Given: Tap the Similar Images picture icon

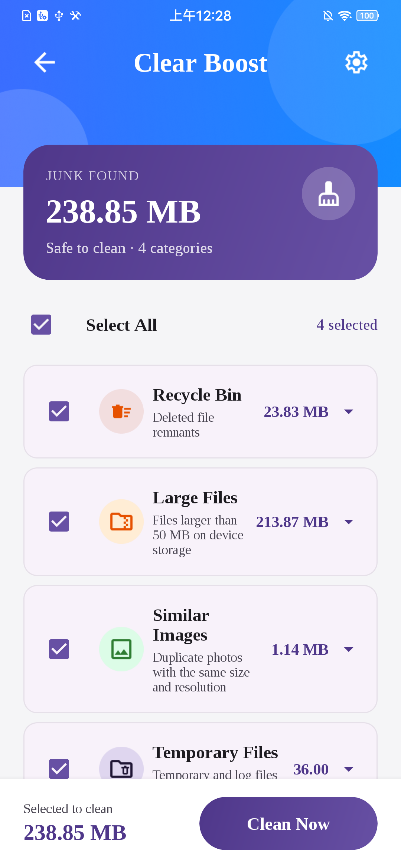Looking at the screenshot, I should (x=121, y=649).
